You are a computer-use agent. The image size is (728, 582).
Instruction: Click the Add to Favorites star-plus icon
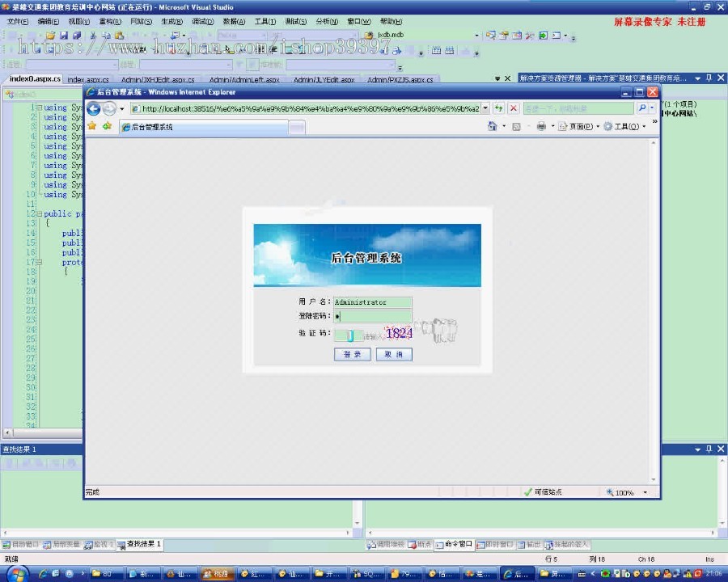(108, 126)
